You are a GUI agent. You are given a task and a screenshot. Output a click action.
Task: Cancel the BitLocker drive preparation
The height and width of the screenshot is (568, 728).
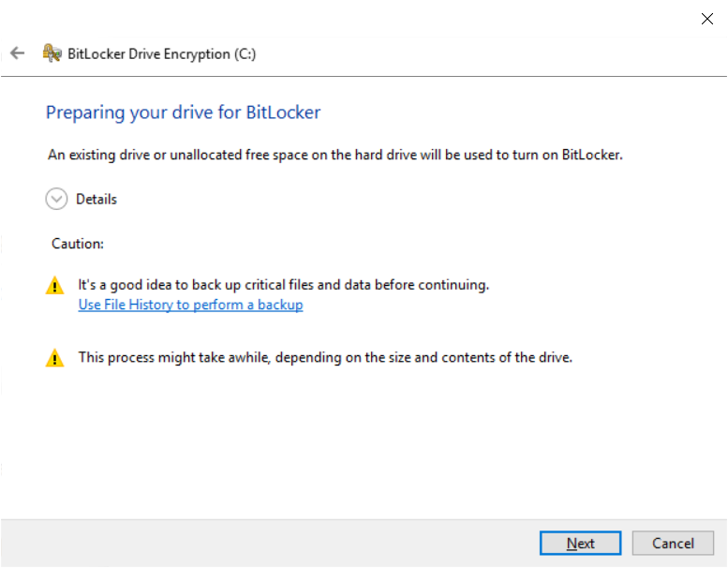tap(673, 543)
